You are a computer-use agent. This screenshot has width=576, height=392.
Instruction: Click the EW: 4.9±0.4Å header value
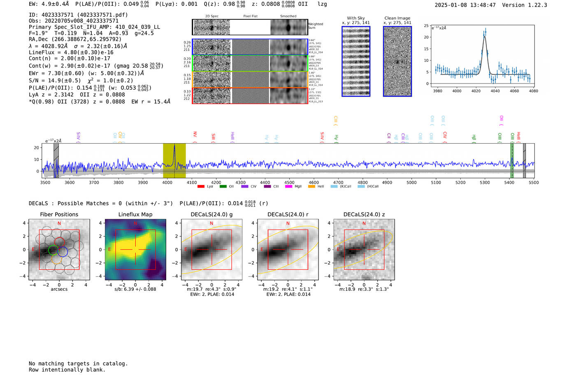[x=49, y=4]
